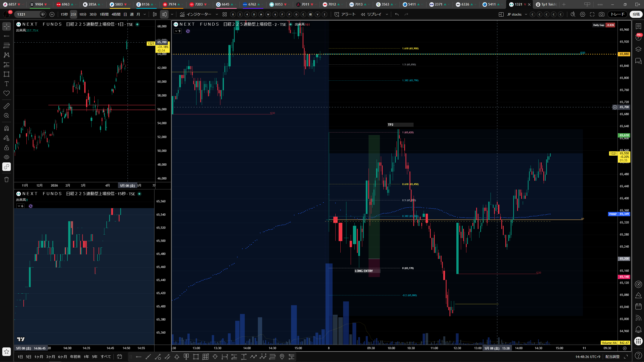The height and width of the screenshot is (362, 644).
Task: Click the トレード trade button
Action: [x=618, y=14]
